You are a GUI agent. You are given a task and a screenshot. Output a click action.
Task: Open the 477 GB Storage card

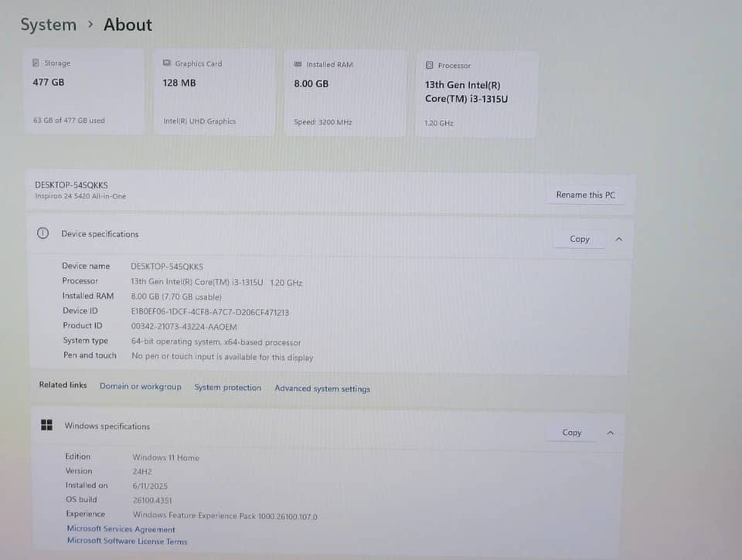[x=84, y=91]
